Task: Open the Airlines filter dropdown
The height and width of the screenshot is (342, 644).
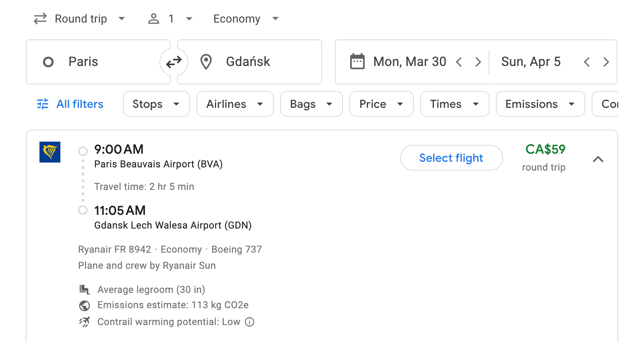Action: (235, 104)
